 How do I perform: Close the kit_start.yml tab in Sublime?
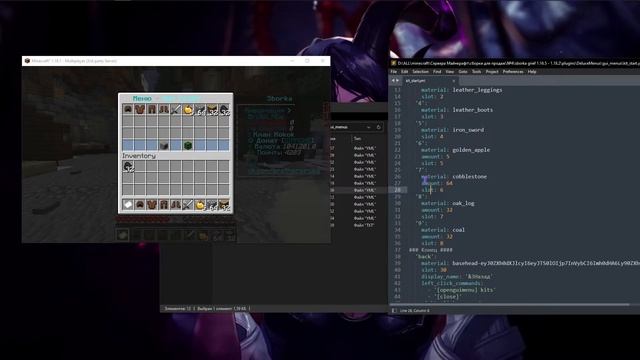click(x=453, y=81)
